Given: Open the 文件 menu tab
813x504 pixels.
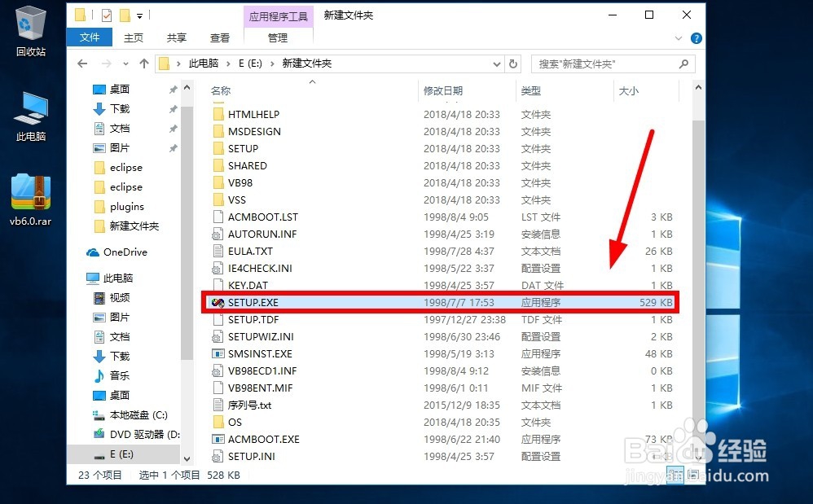Looking at the screenshot, I should (x=90, y=37).
